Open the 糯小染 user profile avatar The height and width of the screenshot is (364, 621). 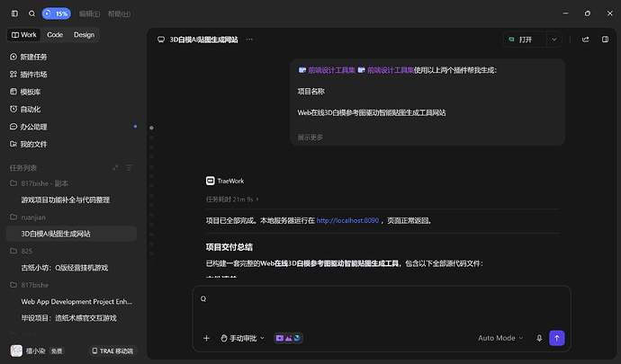16,351
